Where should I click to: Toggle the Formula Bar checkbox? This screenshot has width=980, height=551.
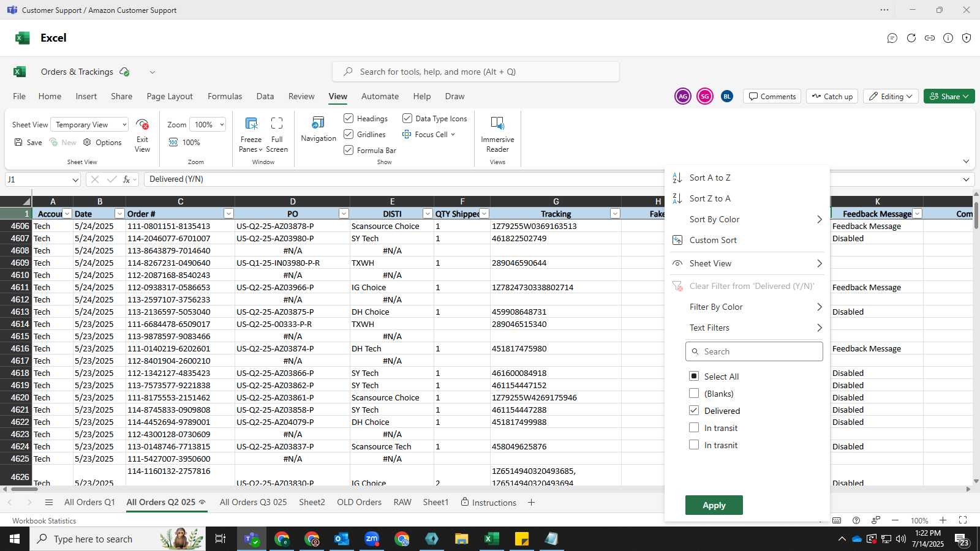349,150
